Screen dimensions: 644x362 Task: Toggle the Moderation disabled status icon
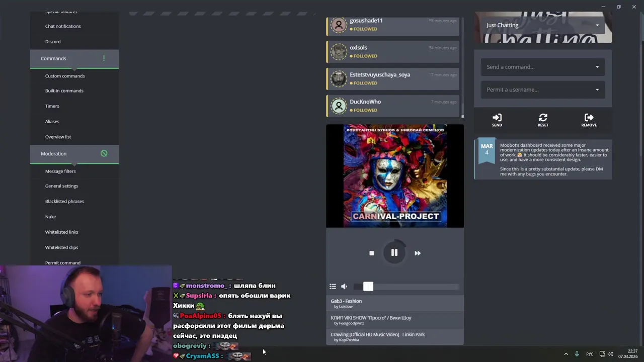click(104, 153)
